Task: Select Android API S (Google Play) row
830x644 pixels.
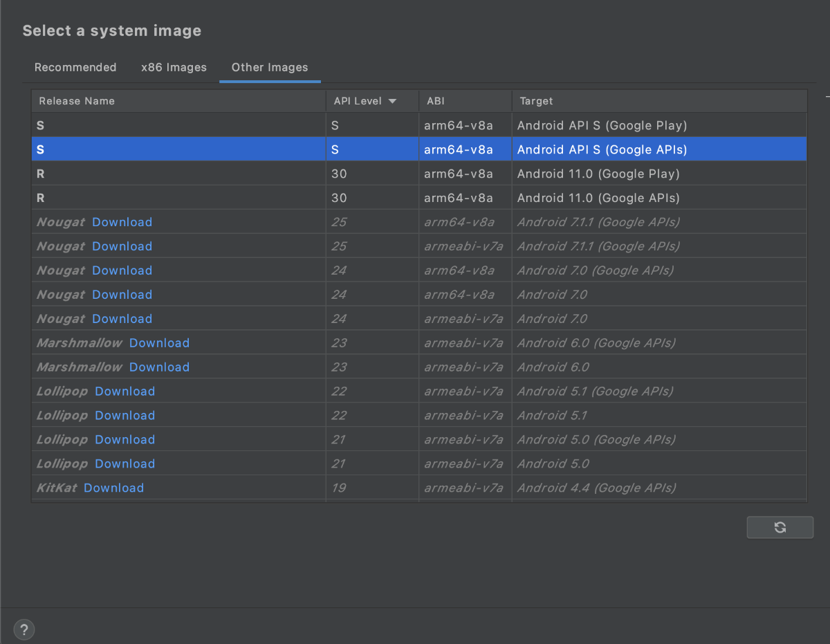Action: 419,125
